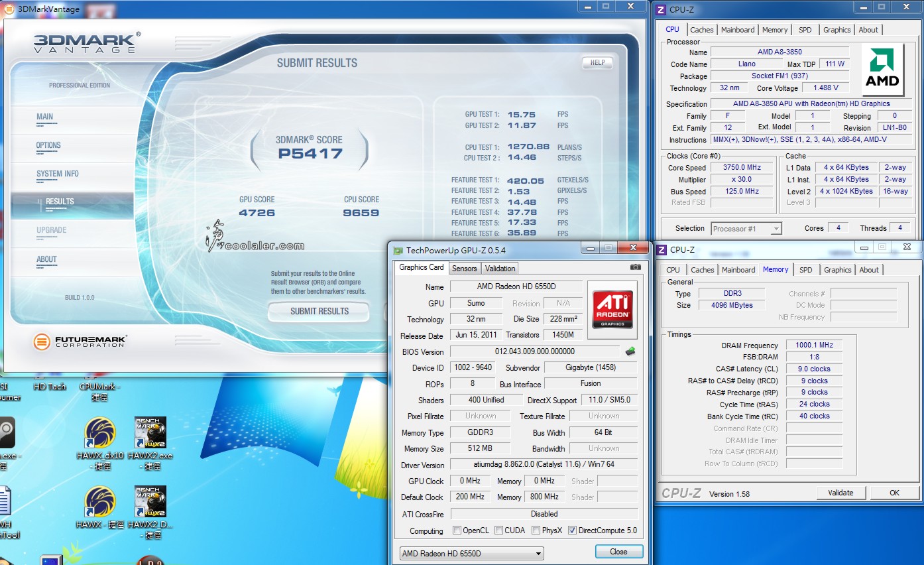Click the Subvendor value Gigabyte (1458)
The height and width of the screenshot is (565, 924).
coord(591,367)
